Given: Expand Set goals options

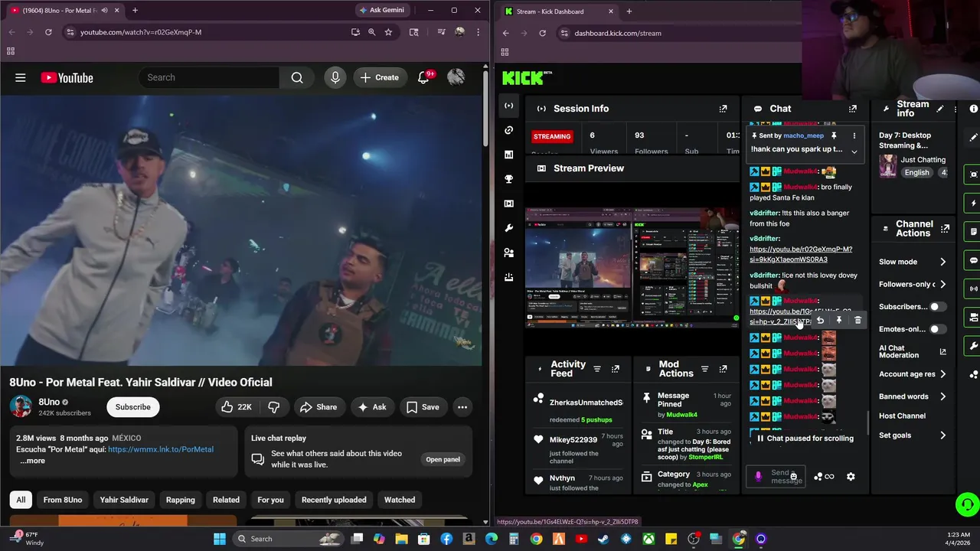Looking at the screenshot, I should [x=942, y=435].
